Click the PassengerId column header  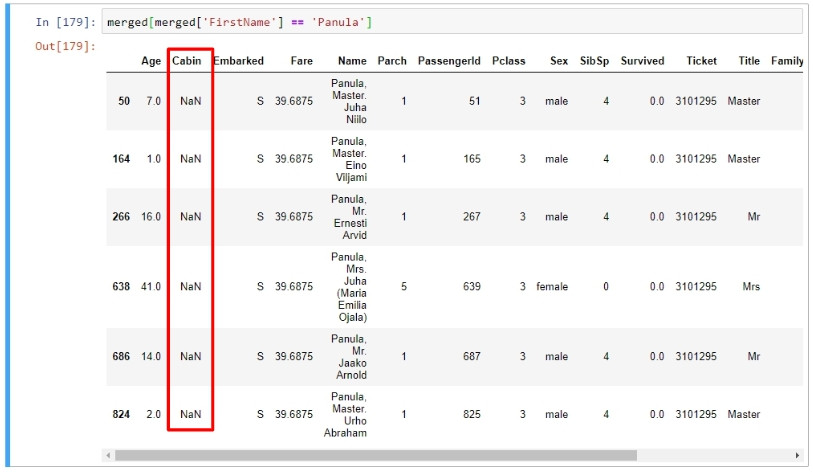pos(449,61)
